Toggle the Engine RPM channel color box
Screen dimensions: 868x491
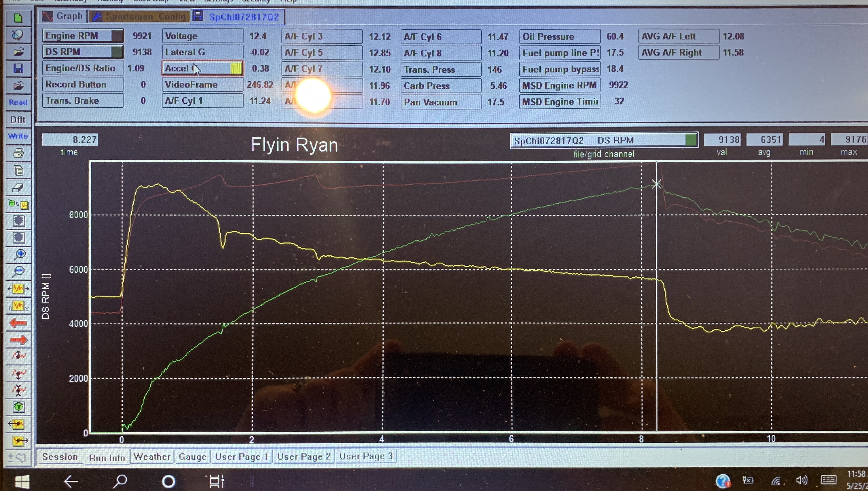coord(117,36)
